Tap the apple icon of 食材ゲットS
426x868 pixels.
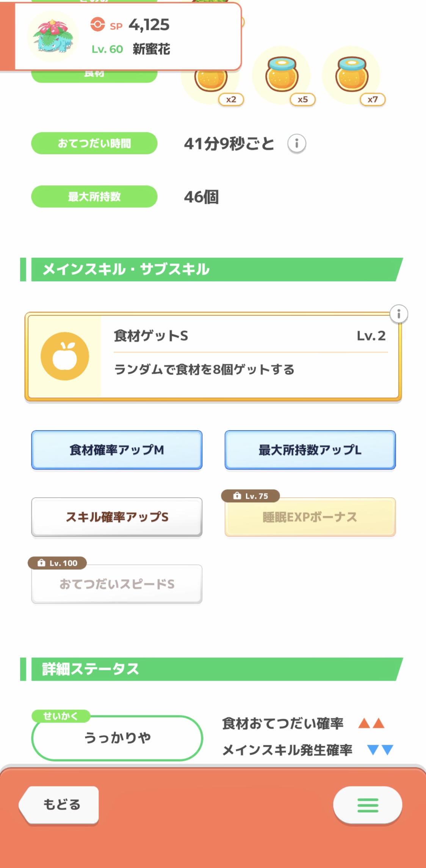click(x=65, y=356)
